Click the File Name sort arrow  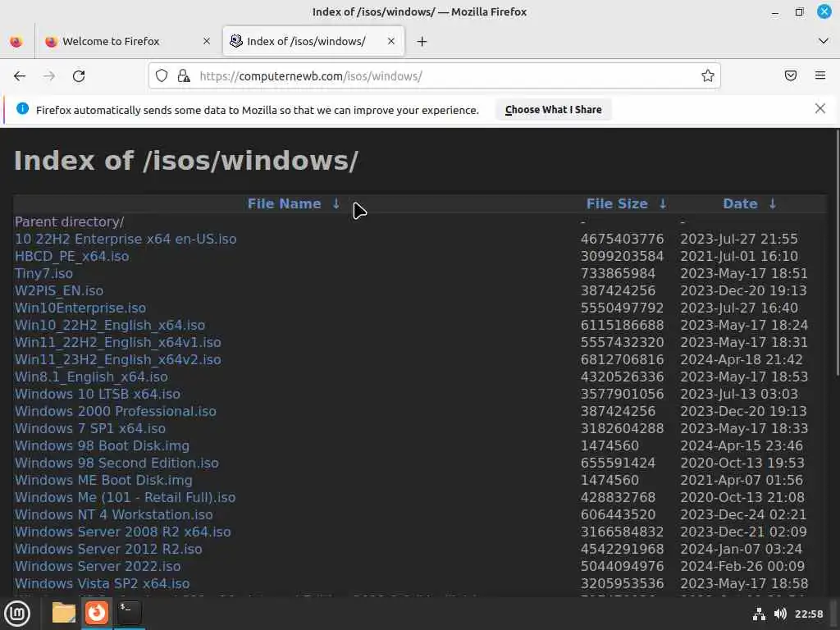coord(336,203)
